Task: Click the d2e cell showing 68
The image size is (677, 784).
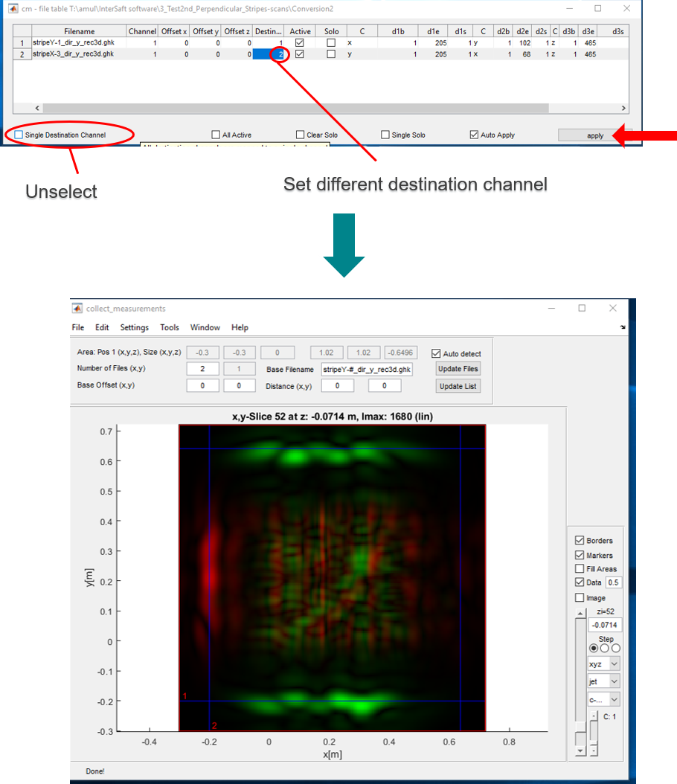Action: [523, 54]
